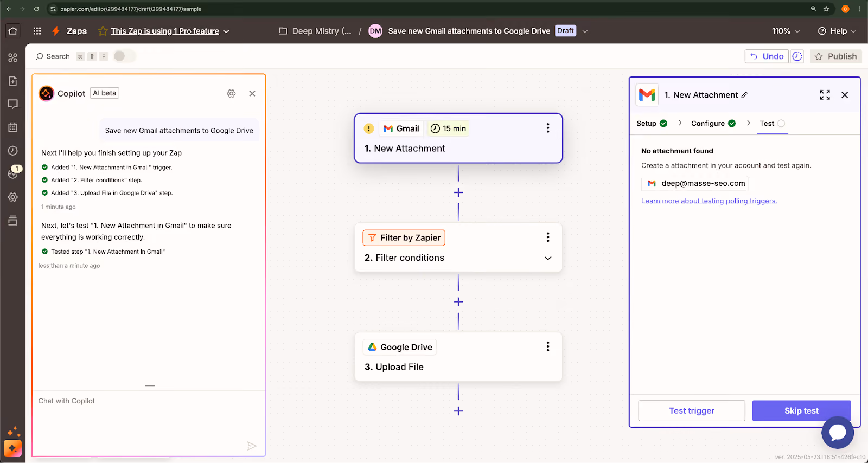Open the sidebar Zap settings gear
Viewport: 868px width, 463px height.
tap(13, 197)
